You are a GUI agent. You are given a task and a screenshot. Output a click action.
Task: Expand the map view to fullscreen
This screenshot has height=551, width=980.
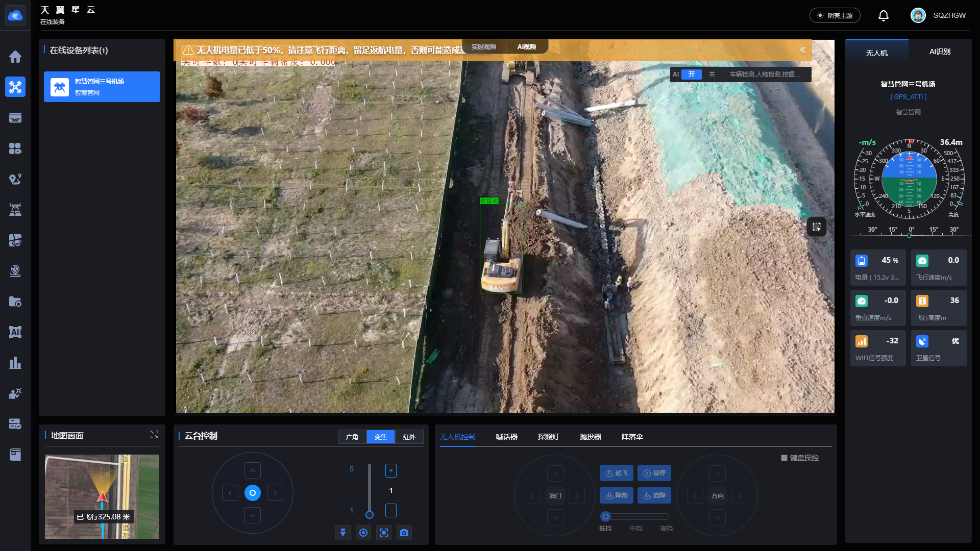[154, 434]
